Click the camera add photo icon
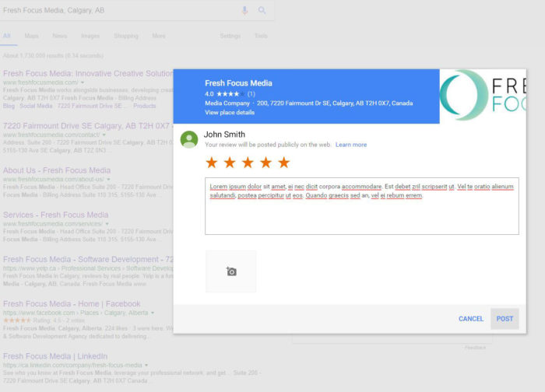The image size is (545, 392). [x=231, y=271]
